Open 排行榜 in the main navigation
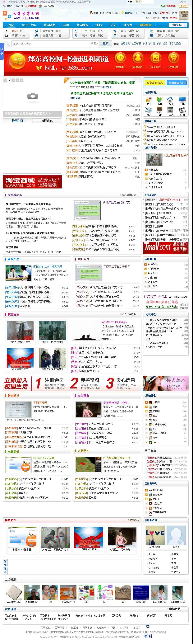Screen dimensions: 193x644 click(128, 25)
